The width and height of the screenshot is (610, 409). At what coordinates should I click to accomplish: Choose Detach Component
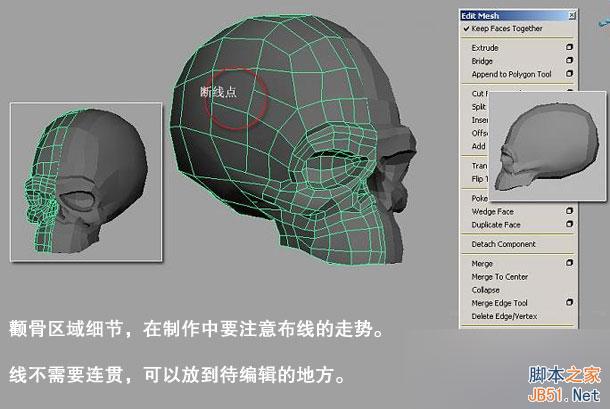pos(503,244)
